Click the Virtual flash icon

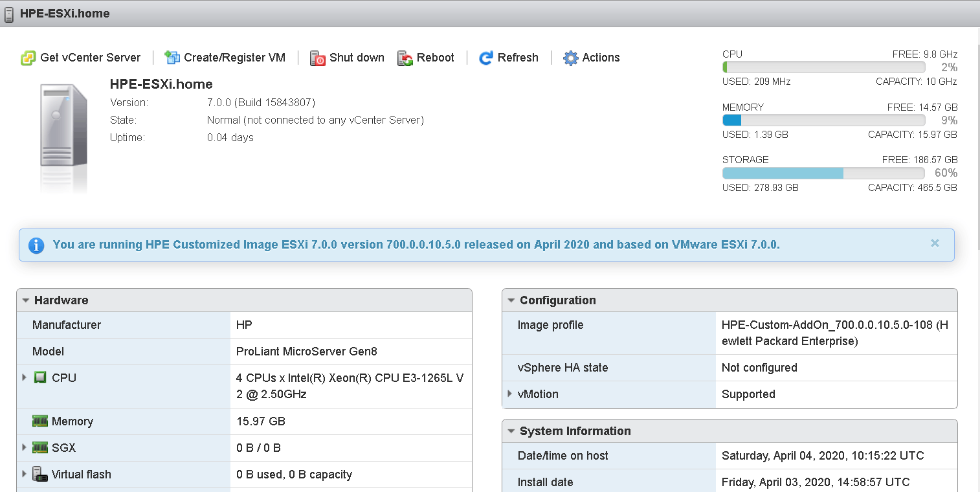coord(40,475)
